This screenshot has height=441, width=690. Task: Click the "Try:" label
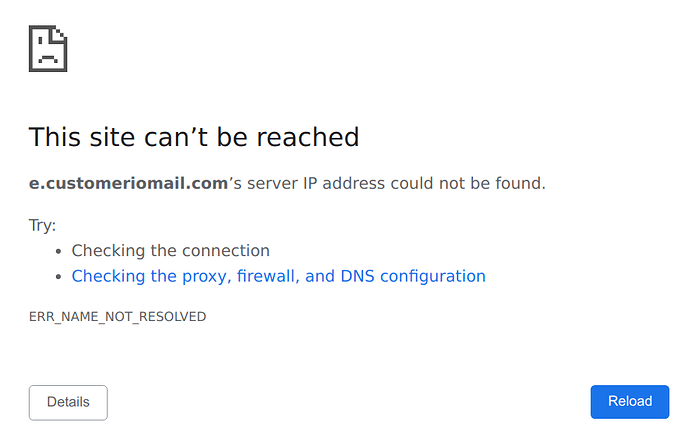42,225
